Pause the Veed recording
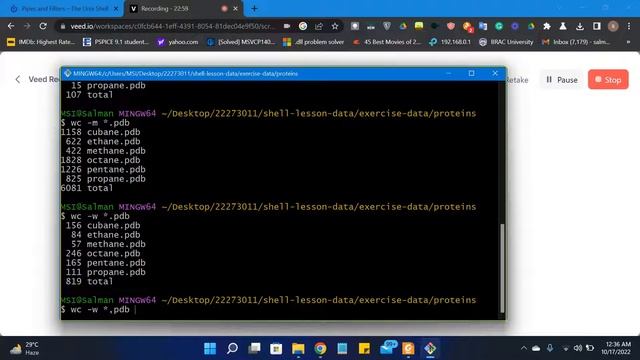 (562, 80)
